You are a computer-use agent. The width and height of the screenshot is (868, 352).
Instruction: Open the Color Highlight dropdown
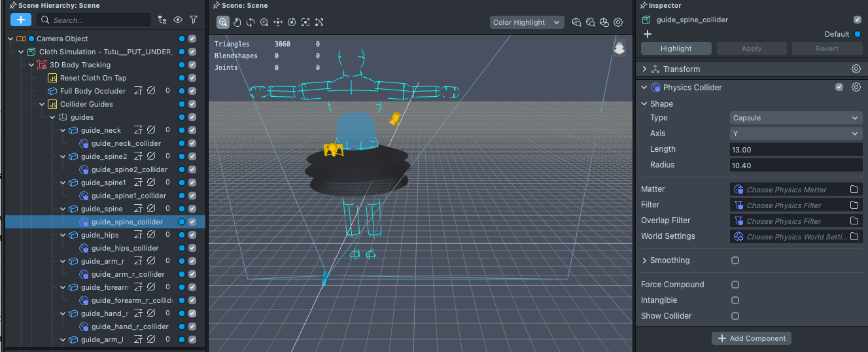pyautogui.click(x=527, y=22)
